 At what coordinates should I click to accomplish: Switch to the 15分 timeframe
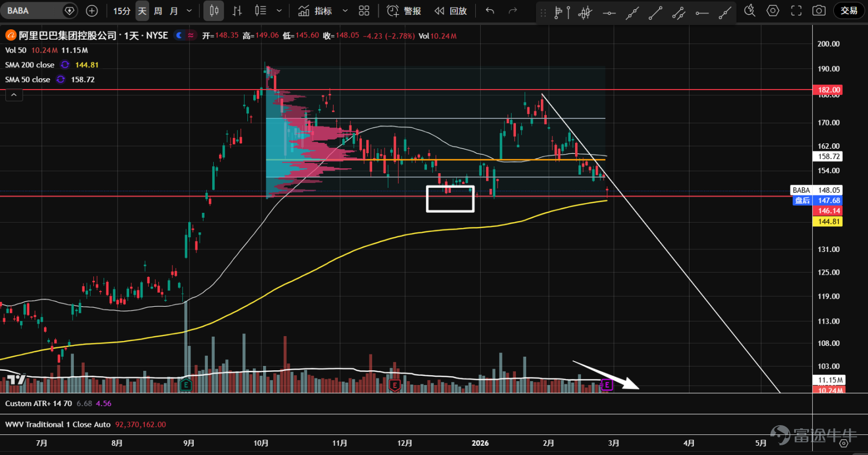coord(122,11)
